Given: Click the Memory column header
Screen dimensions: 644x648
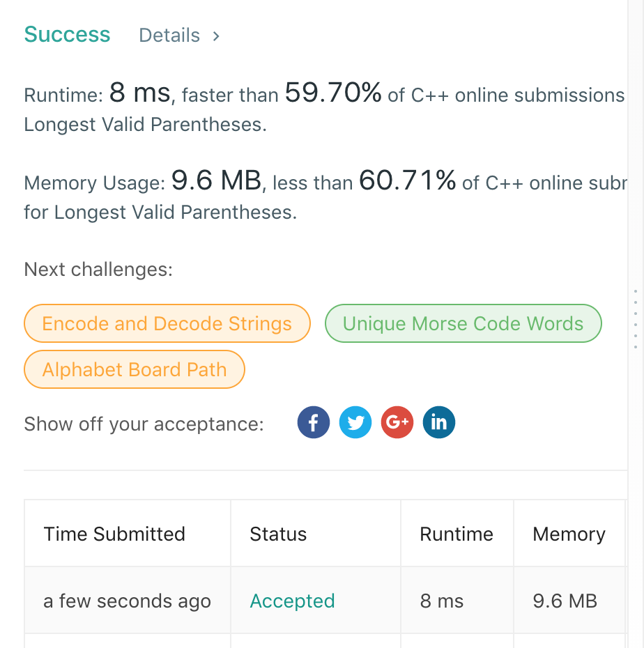Looking at the screenshot, I should (x=569, y=534).
